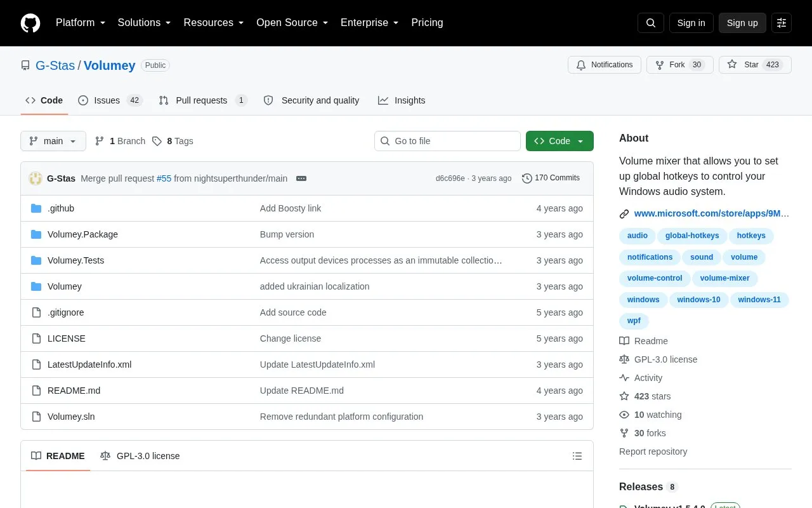Open the Resources dropdown
This screenshot has height=508, width=812.
tap(214, 23)
